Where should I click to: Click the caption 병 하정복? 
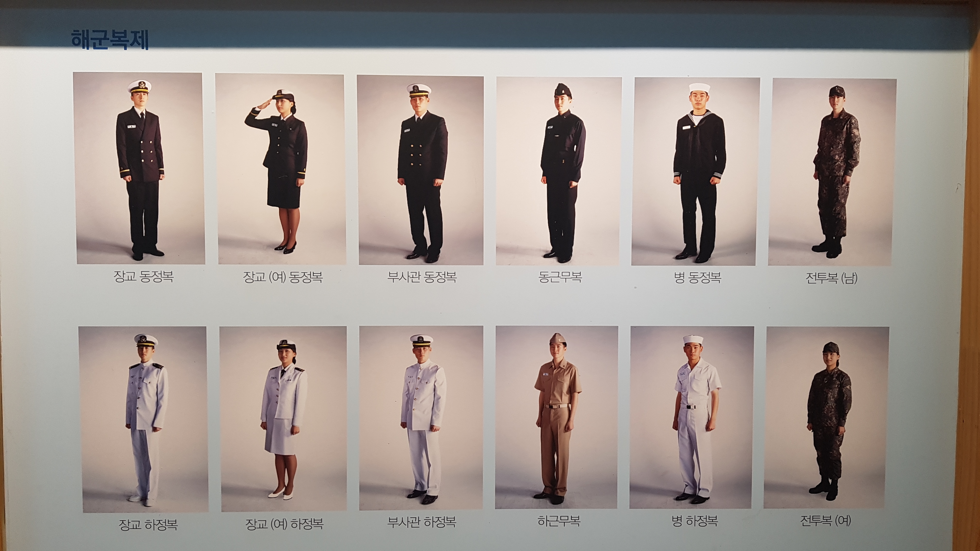pos(695,521)
